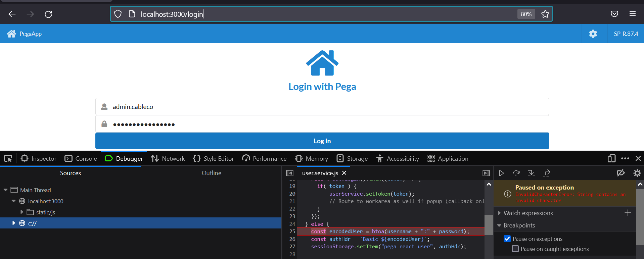Viewport: 644px width, 259px height.
Task: Switch to the Outline pane
Action: pyautogui.click(x=212, y=173)
